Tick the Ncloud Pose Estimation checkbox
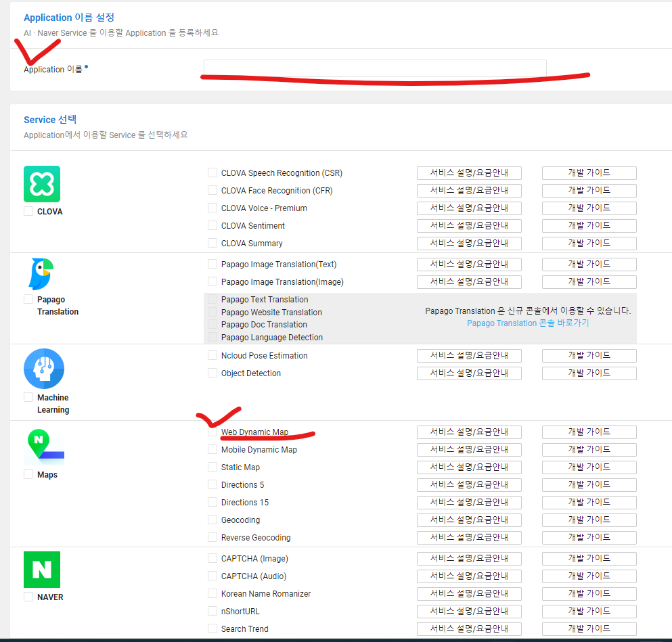Image resolution: width=672 pixels, height=642 pixels. [x=212, y=355]
